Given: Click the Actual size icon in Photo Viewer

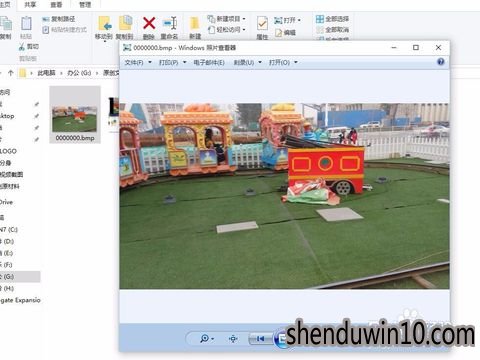Looking at the screenshot, I should point(233,339).
